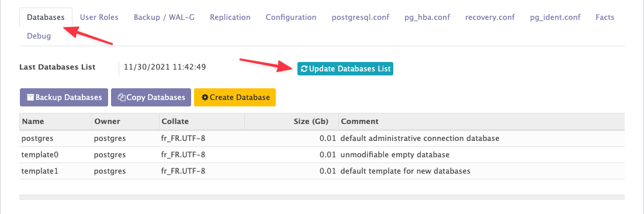644x214 pixels.
Task: Open the Replication tab
Action: [230, 18]
